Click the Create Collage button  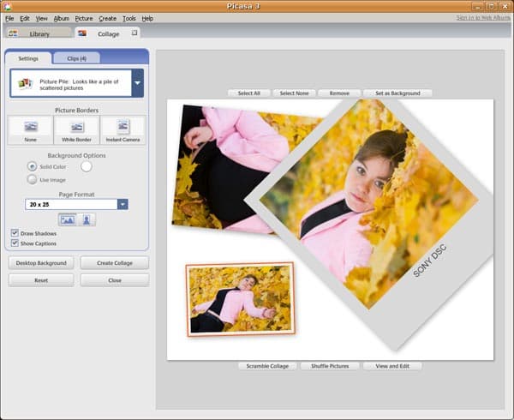115,263
